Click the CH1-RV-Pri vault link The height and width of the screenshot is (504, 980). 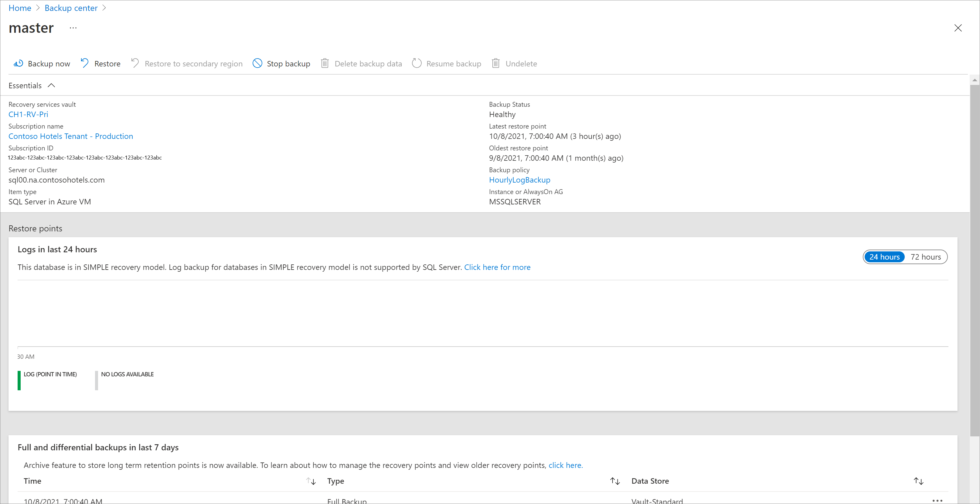[x=28, y=114]
